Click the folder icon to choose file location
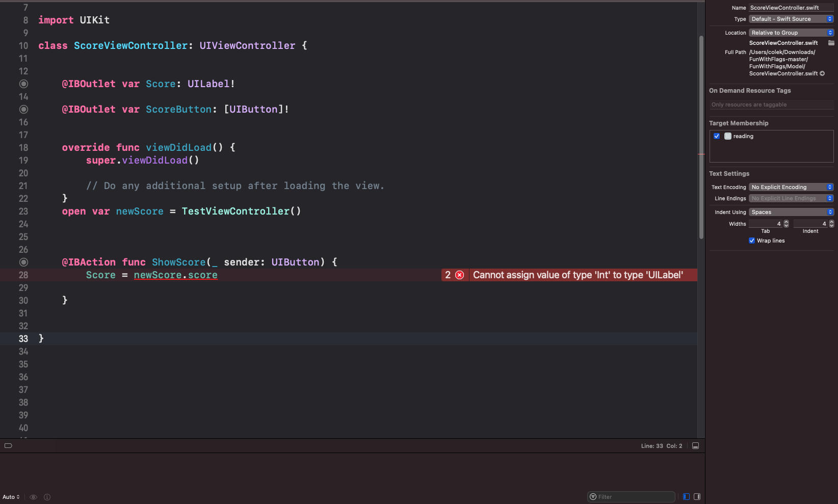Viewport: 838px width, 504px height. pos(831,43)
